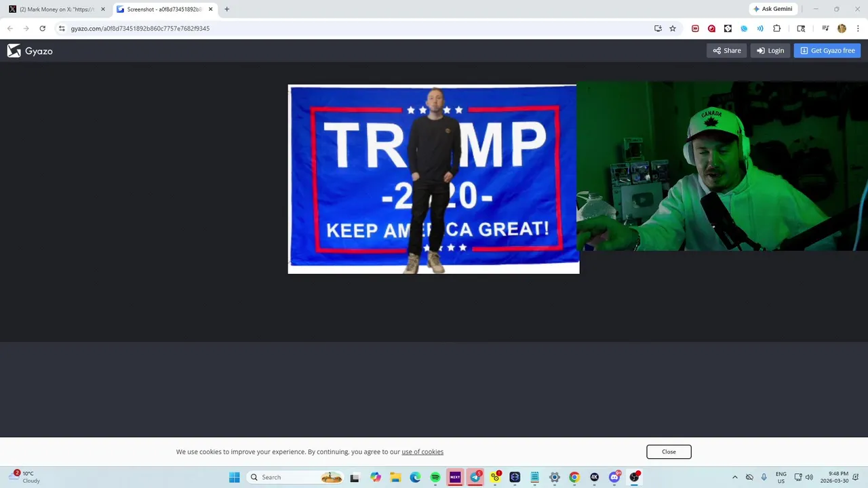Open Task View on the taskbar

(x=354, y=477)
